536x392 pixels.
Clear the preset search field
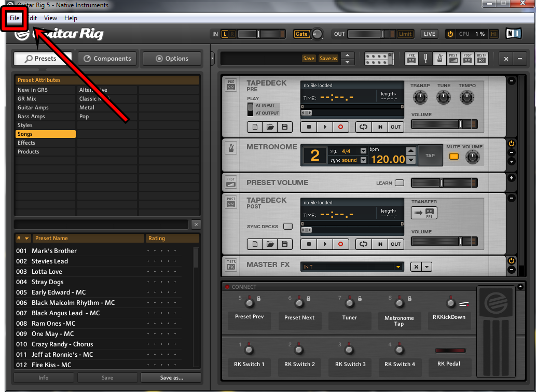[196, 225]
